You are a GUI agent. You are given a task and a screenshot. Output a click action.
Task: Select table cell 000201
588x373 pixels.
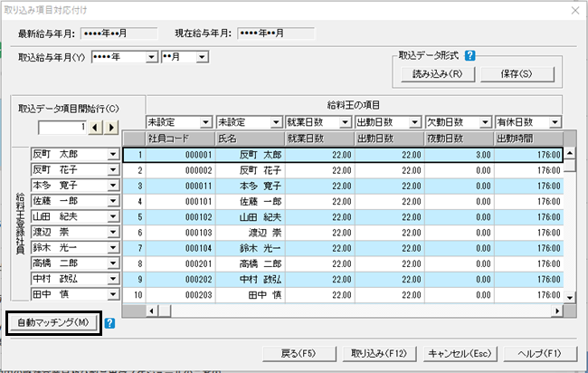(x=180, y=263)
